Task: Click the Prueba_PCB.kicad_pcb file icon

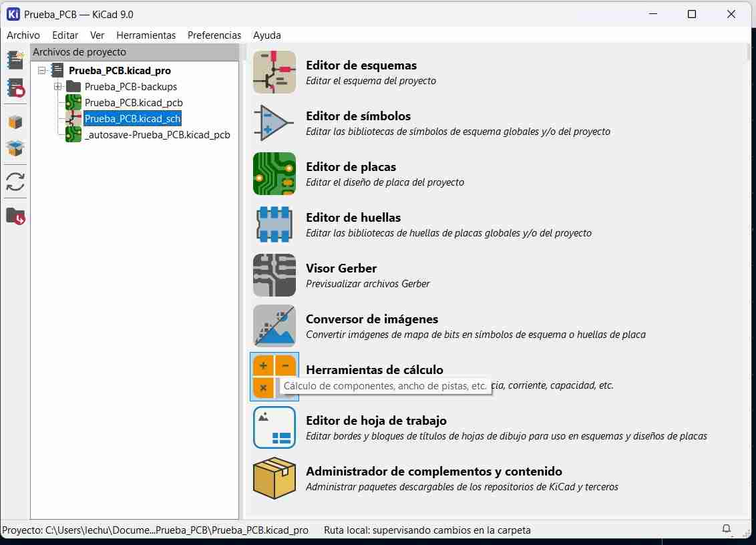Action: tap(73, 103)
